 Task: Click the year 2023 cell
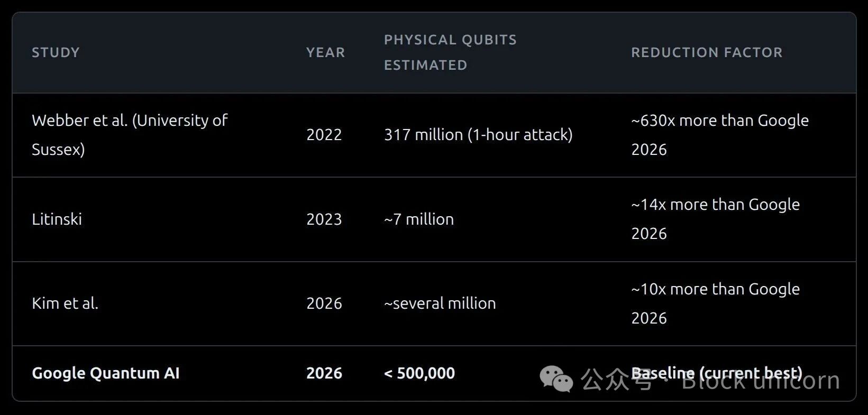coord(324,219)
